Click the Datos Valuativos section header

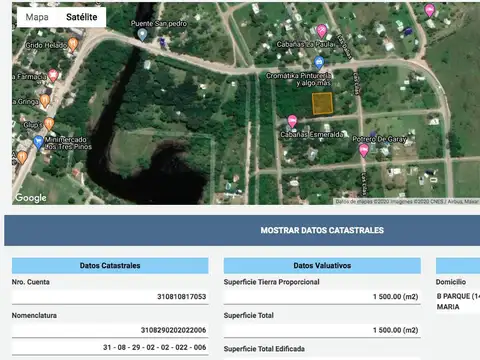[x=322, y=266]
